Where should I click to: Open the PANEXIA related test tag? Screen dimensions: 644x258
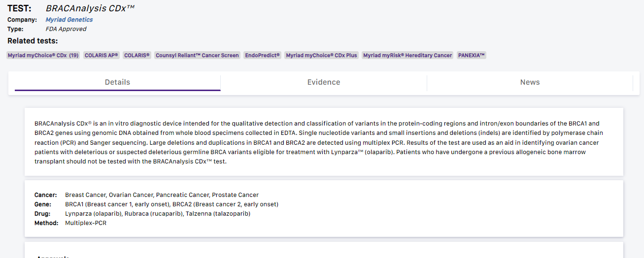[472, 55]
